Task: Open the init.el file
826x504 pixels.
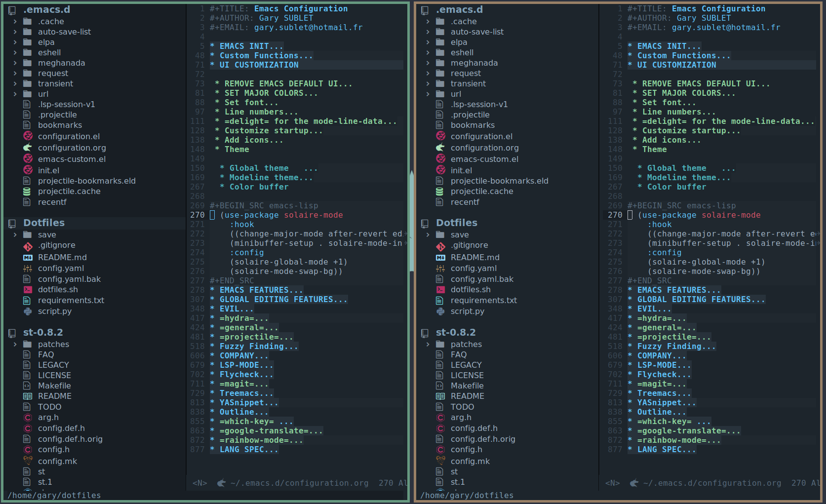Action: 48,170
